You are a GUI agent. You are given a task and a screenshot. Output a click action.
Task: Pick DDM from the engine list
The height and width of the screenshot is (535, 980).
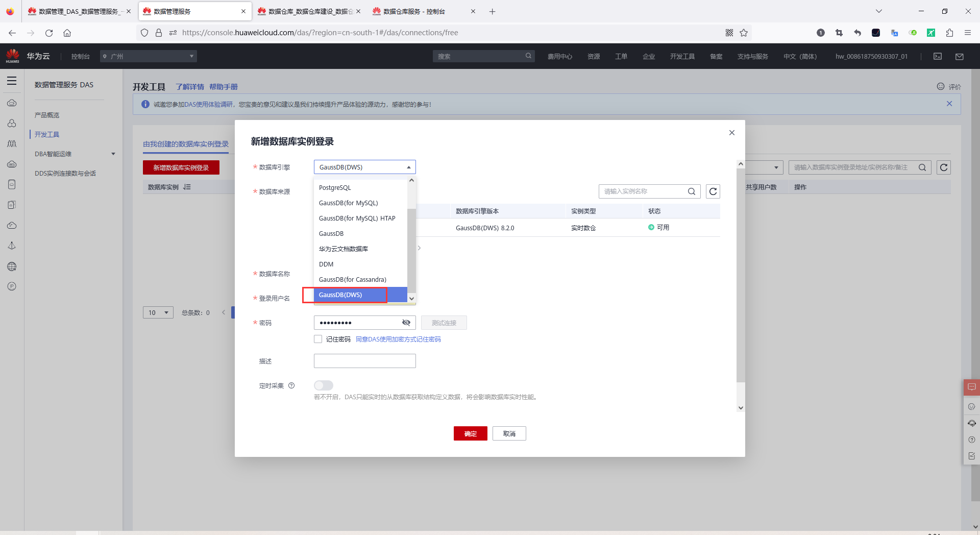[360, 264]
